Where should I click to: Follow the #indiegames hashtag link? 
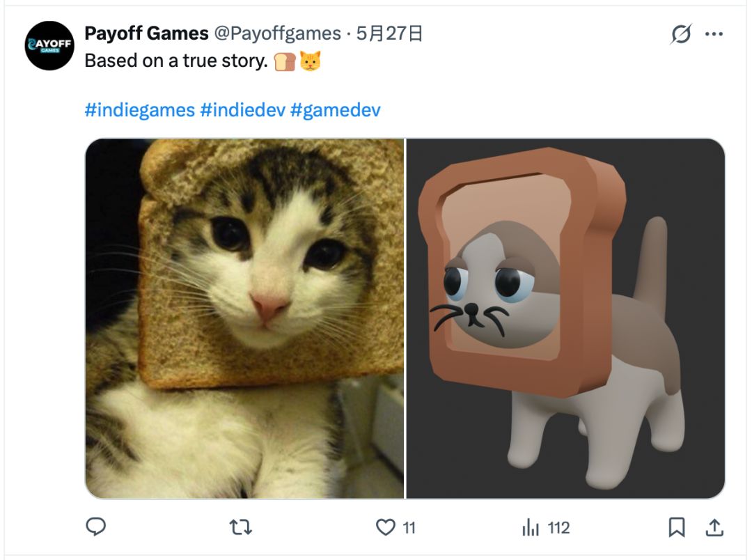pyautogui.click(x=139, y=110)
